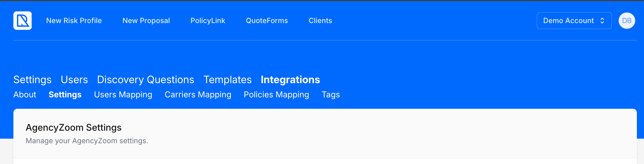644x164 pixels.
Task: Open the Demo Account switcher dropdown
Action: click(x=574, y=20)
